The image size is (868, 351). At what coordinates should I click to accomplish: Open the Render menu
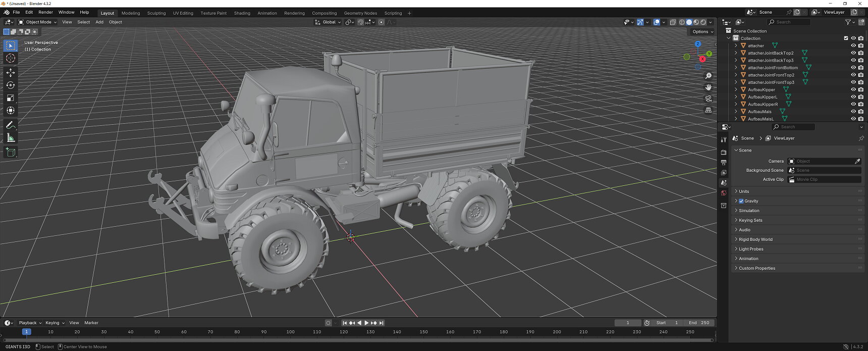pos(45,12)
